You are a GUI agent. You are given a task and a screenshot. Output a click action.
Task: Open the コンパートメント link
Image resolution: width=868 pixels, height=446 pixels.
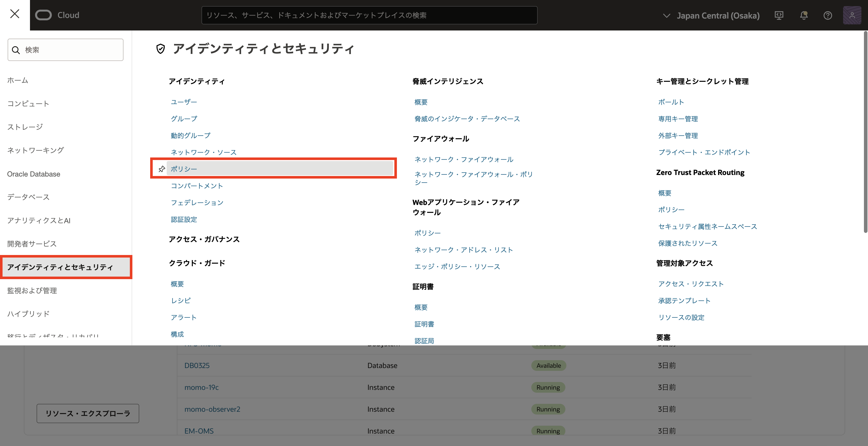[x=197, y=186]
